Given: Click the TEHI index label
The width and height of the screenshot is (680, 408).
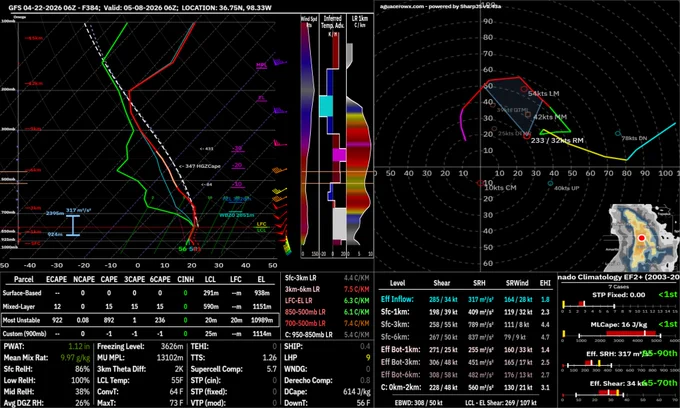Looking at the screenshot, I should tap(199, 346).
